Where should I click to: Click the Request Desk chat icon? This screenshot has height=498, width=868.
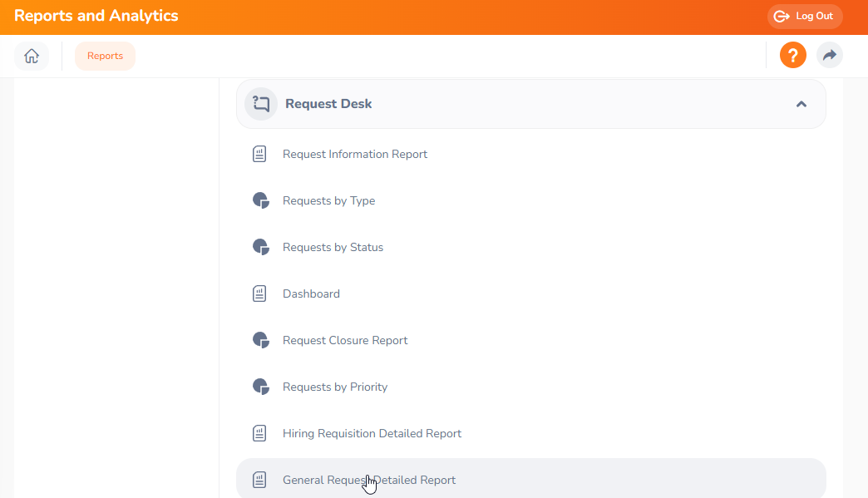click(x=261, y=104)
